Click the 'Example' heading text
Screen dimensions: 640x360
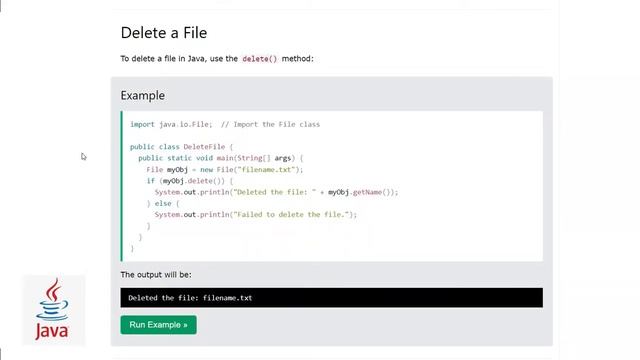point(143,96)
